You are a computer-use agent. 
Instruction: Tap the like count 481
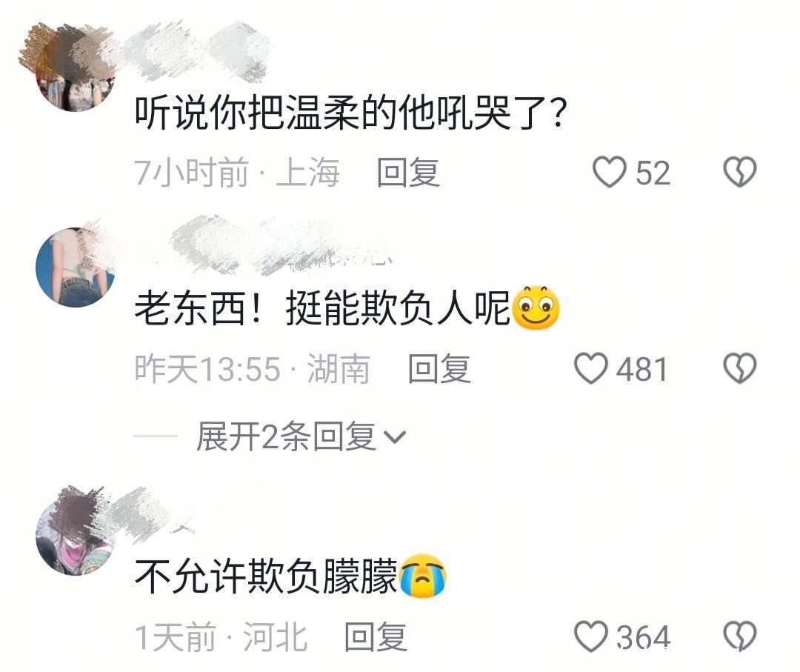[x=641, y=369]
